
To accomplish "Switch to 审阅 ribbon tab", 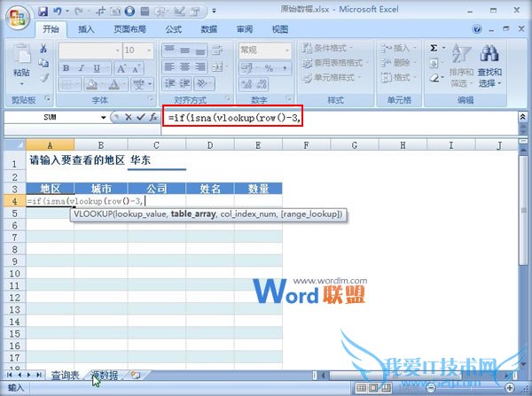I will tap(245, 29).
